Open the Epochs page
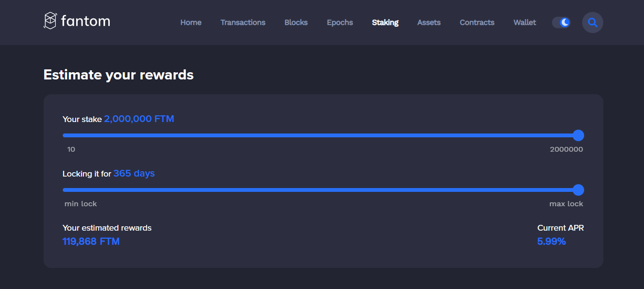 (340, 22)
